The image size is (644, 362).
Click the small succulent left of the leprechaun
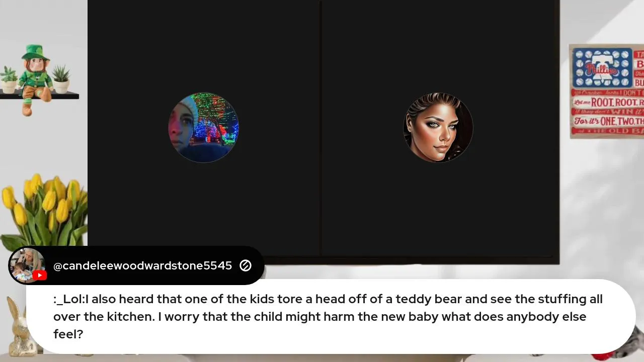coord(9,80)
